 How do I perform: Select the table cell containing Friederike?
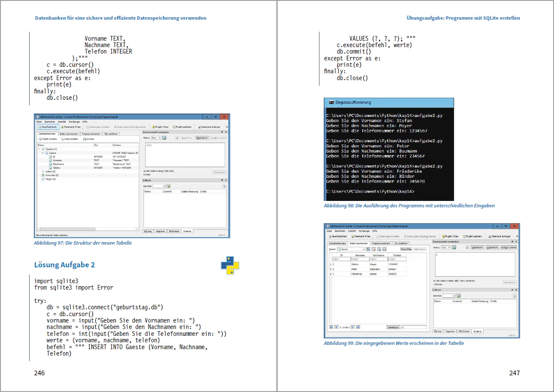pyautogui.click(x=359, y=274)
